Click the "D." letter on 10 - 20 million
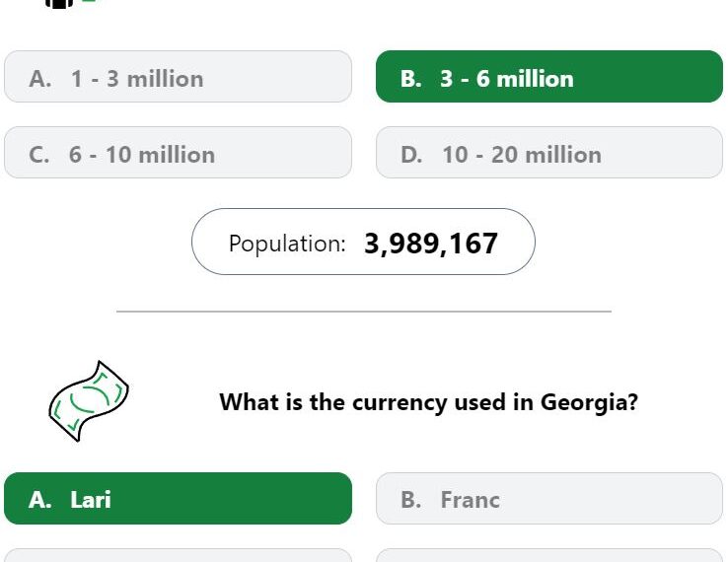The height and width of the screenshot is (562, 728). click(x=411, y=155)
